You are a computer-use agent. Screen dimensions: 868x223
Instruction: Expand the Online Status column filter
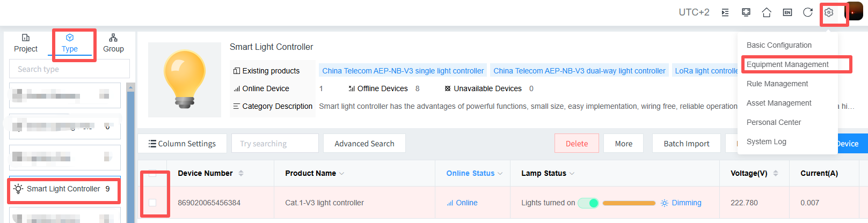pyautogui.click(x=500, y=174)
